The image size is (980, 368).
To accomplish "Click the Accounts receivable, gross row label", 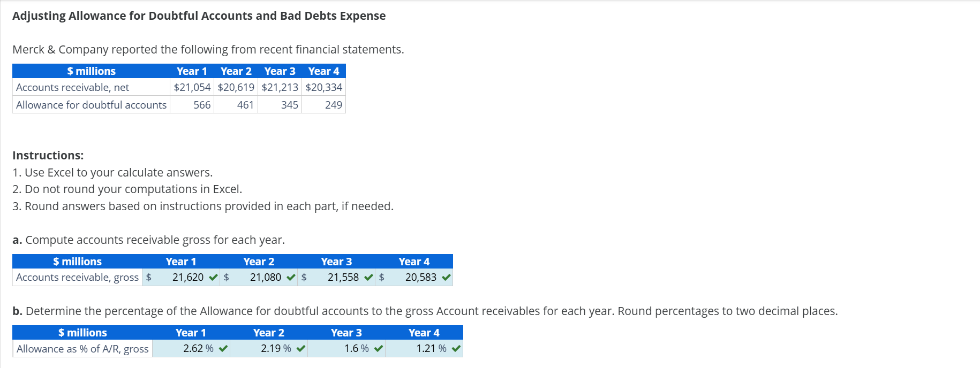I will click(77, 277).
